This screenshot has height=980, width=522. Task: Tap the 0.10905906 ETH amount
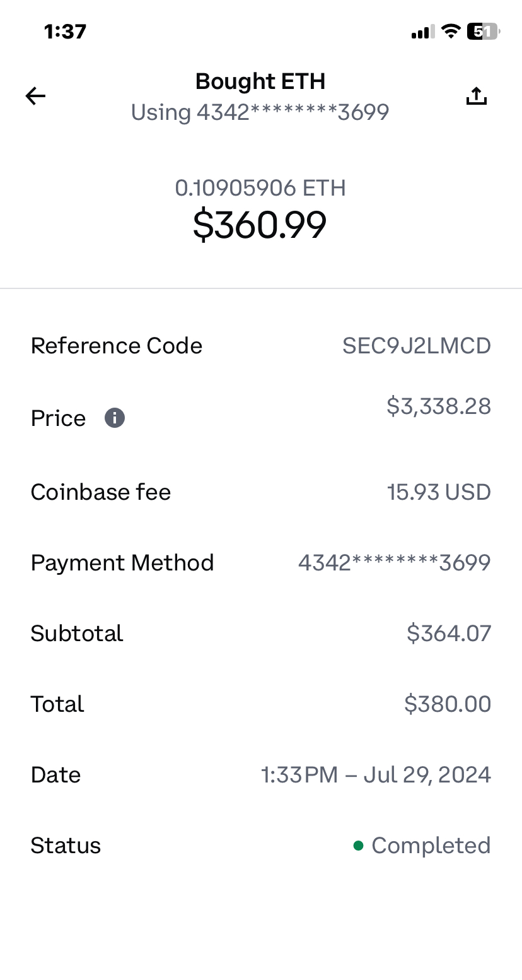pos(260,188)
